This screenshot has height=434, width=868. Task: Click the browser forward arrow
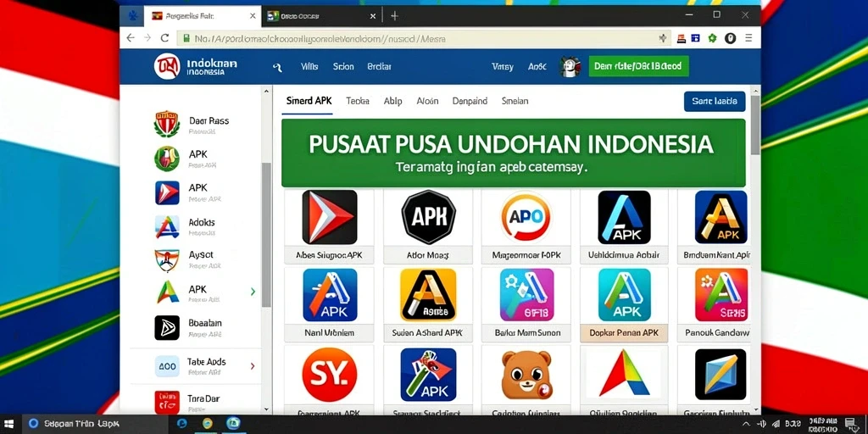pos(147,38)
